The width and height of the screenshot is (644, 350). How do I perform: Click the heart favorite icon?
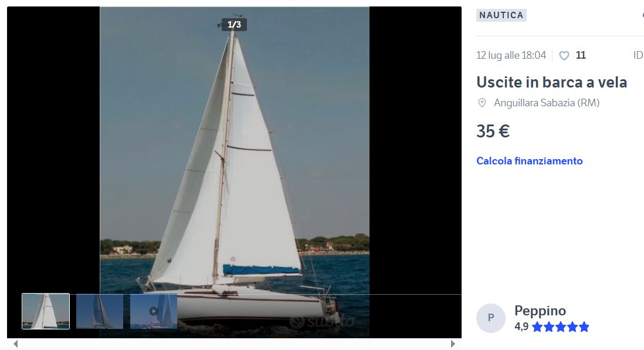[x=564, y=56]
